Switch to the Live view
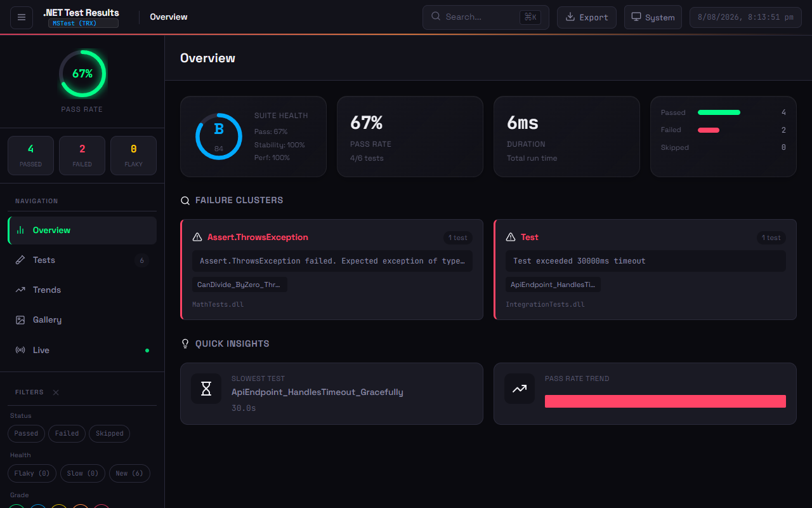Screen dimensions: 812x508 [x=82, y=350]
